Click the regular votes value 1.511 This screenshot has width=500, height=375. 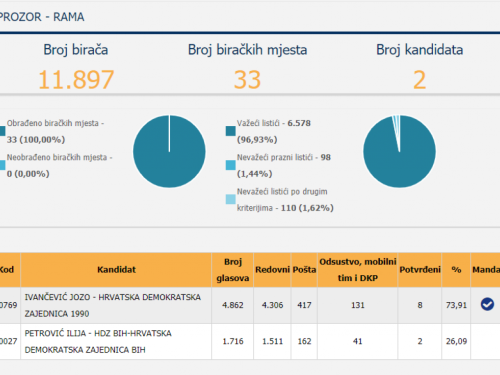click(x=272, y=341)
